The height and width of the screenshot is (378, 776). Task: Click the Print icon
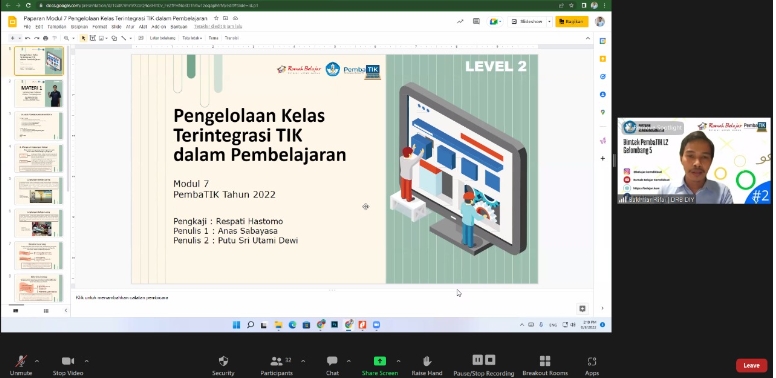[46, 38]
